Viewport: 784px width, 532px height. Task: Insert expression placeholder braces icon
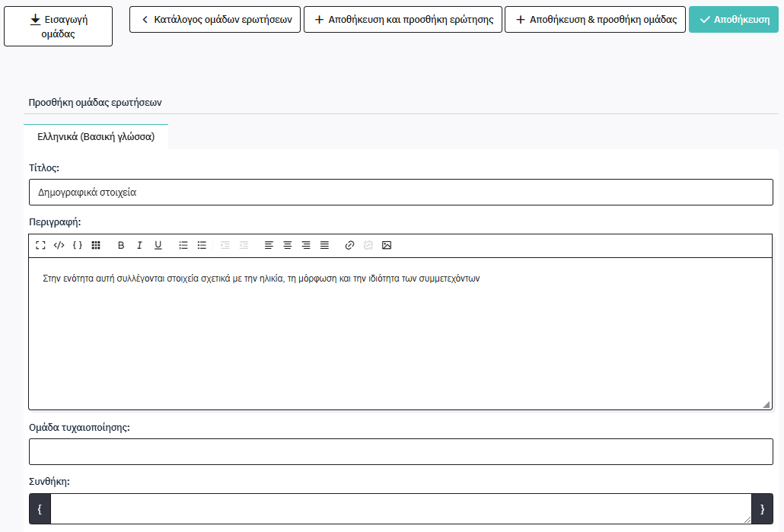[x=78, y=245]
